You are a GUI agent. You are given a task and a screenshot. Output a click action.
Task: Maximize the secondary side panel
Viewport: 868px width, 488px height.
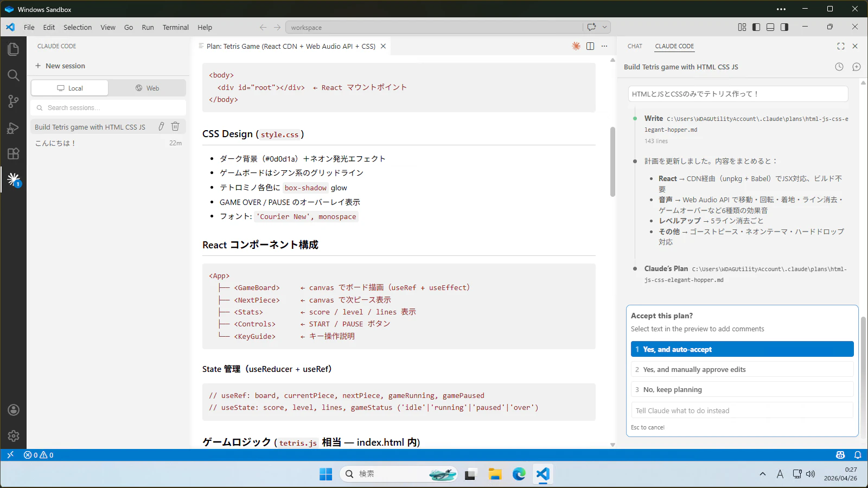coord(841,46)
